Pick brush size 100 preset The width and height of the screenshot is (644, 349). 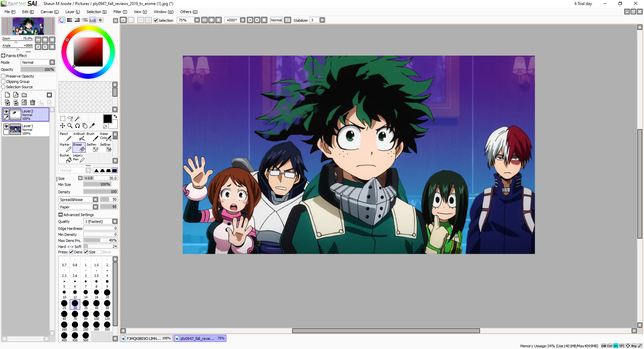coord(97,315)
